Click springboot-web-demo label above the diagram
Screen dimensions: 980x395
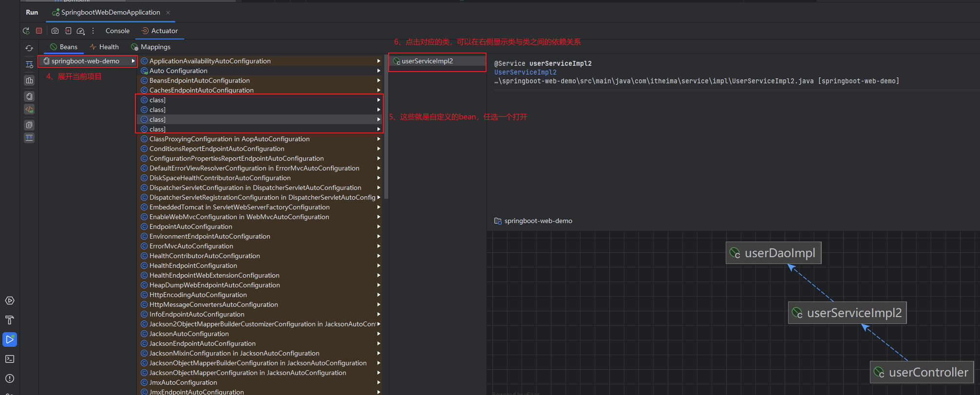[x=538, y=221]
